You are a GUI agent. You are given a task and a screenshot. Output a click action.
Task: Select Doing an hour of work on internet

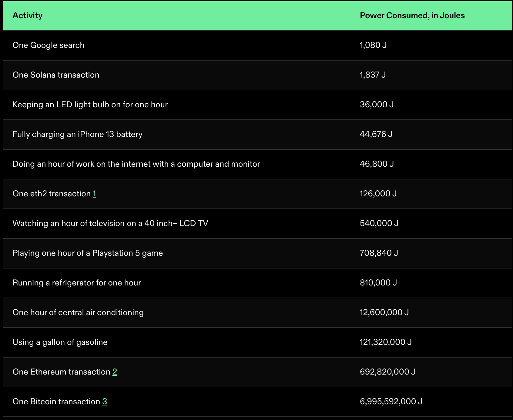coord(136,164)
